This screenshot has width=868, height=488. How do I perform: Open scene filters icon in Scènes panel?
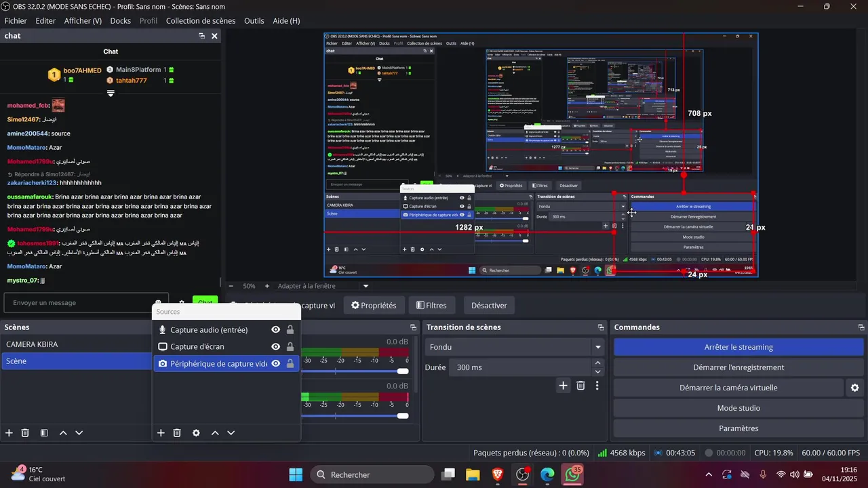pos(44,433)
